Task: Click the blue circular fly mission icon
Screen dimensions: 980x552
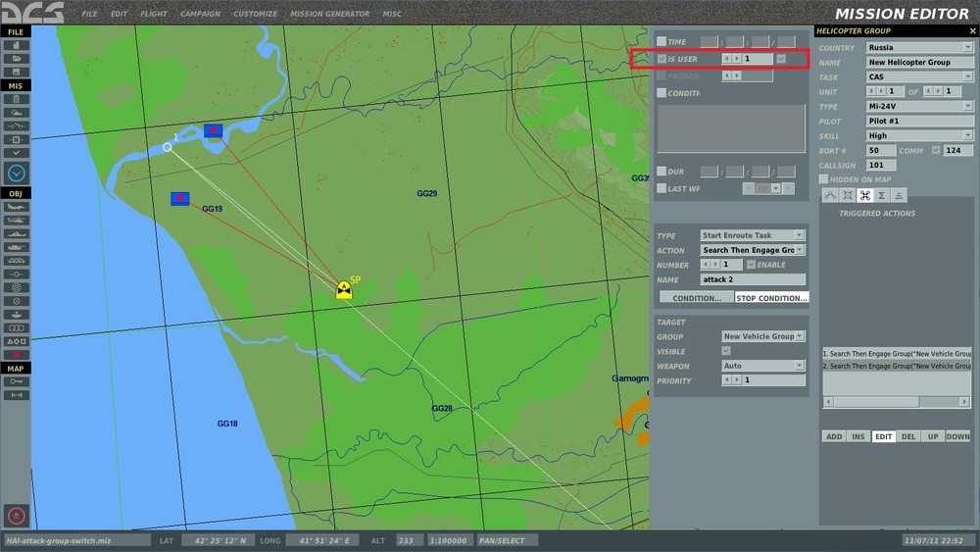Action: tap(17, 174)
